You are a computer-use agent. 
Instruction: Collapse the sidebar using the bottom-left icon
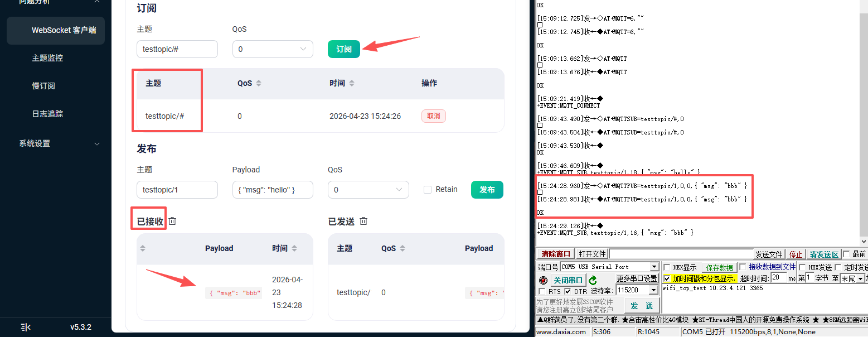26,327
